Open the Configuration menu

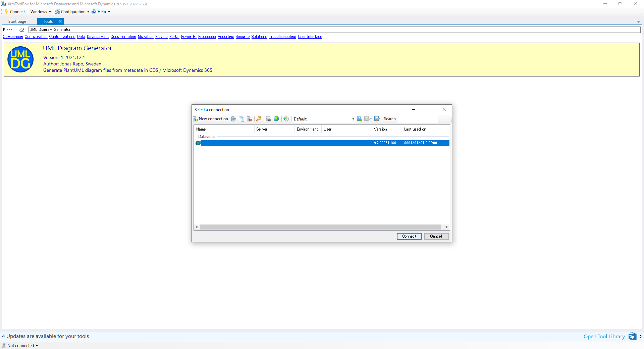72,12
